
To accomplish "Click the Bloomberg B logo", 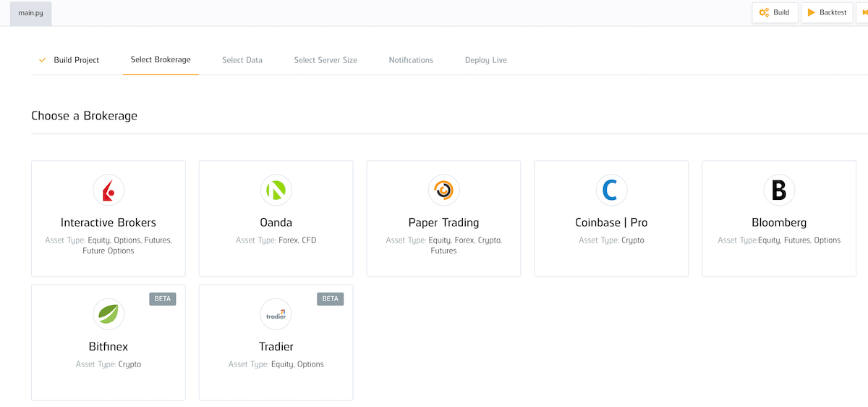I will click(x=779, y=190).
